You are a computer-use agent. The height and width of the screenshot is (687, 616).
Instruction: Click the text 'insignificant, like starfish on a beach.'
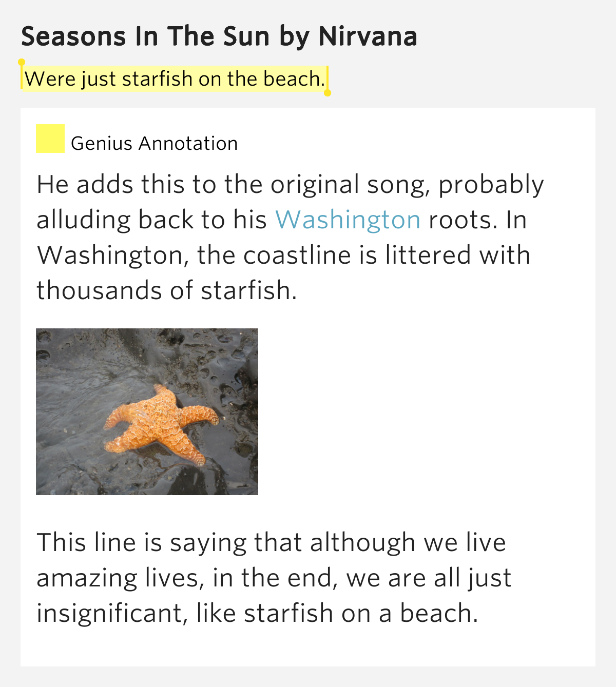tap(257, 613)
